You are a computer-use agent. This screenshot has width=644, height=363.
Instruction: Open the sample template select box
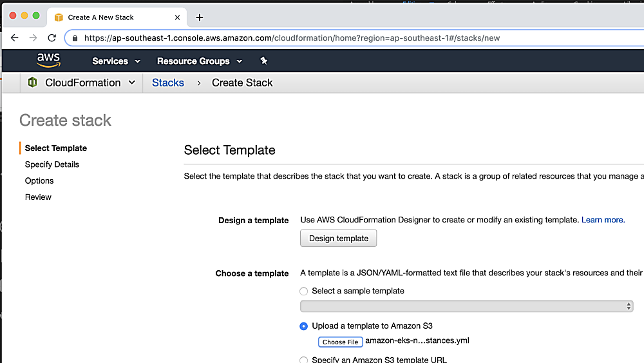click(x=466, y=306)
